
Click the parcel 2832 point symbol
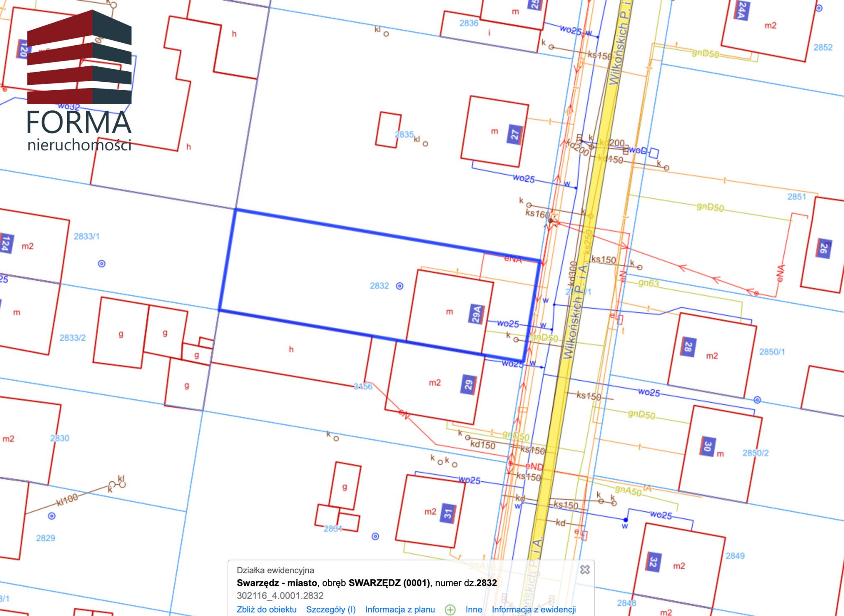399,286
